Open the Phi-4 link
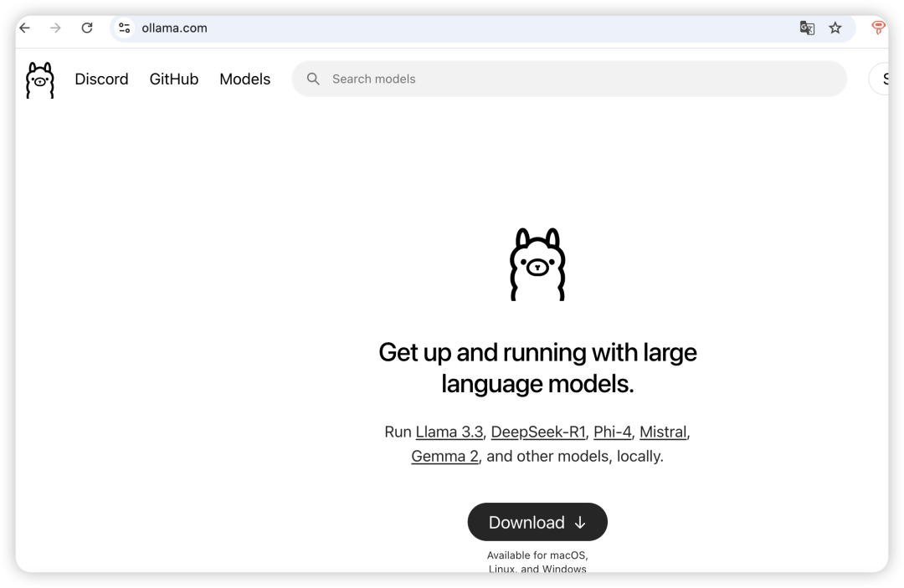This screenshot has width=904, height=588. [612, 432]
